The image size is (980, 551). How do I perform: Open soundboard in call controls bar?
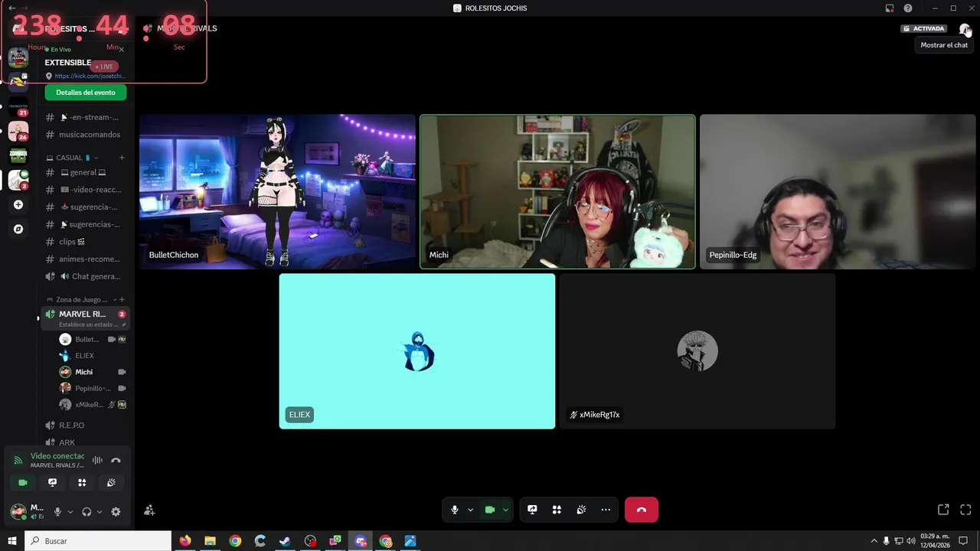[x=581, y=510]
